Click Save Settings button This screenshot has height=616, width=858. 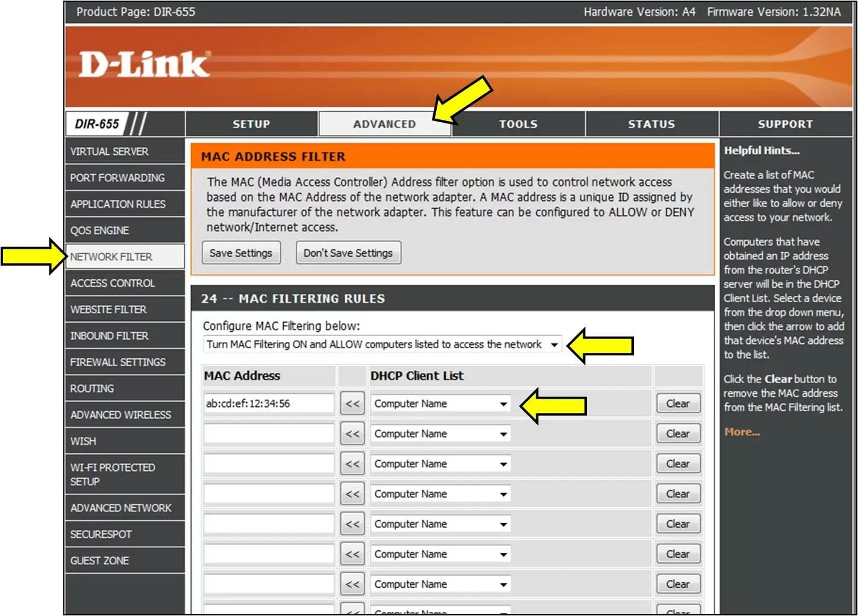click(x=241, y=253)
